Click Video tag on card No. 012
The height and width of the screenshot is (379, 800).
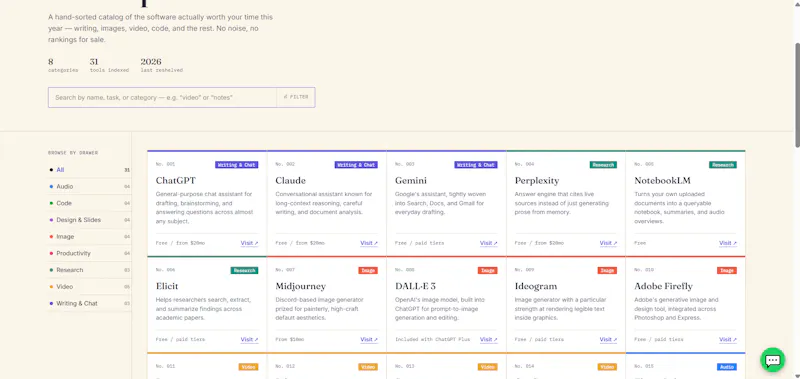368,367
